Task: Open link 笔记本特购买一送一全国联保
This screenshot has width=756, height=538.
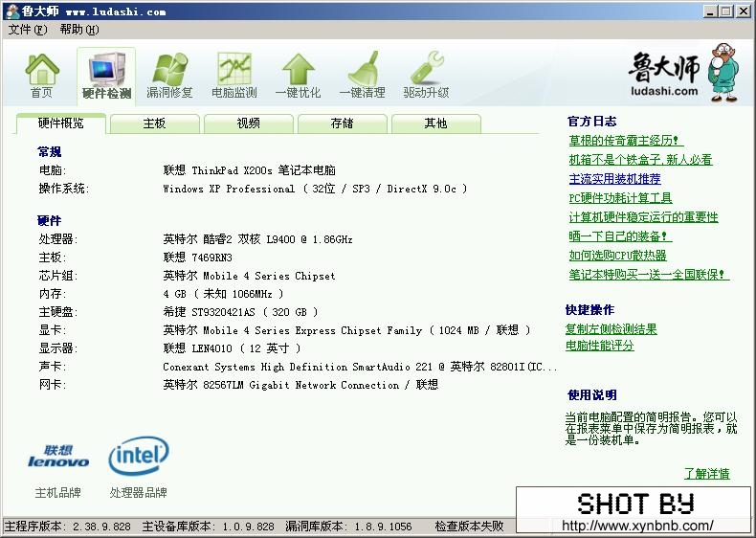Action: (x=649, y=275)
